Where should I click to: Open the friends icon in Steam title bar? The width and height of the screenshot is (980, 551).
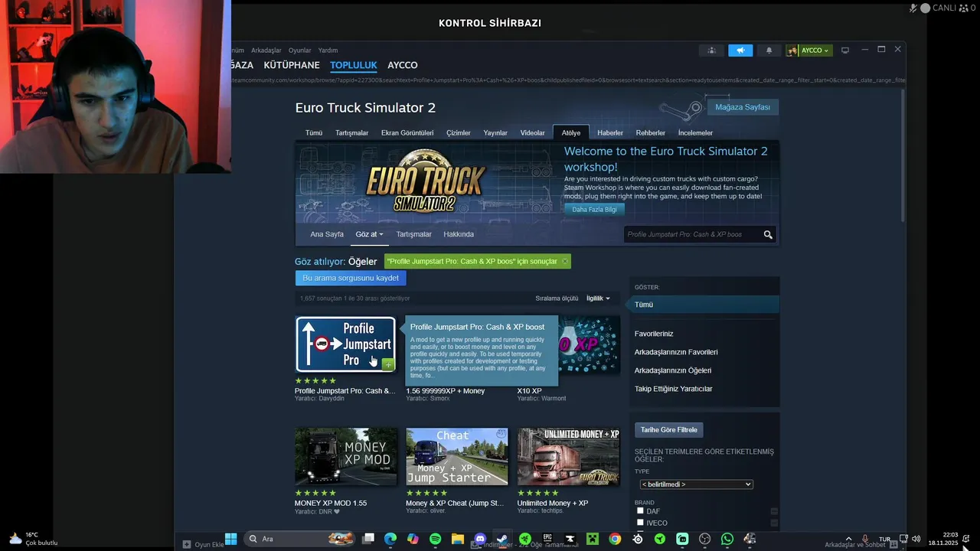tap(712, 51)
